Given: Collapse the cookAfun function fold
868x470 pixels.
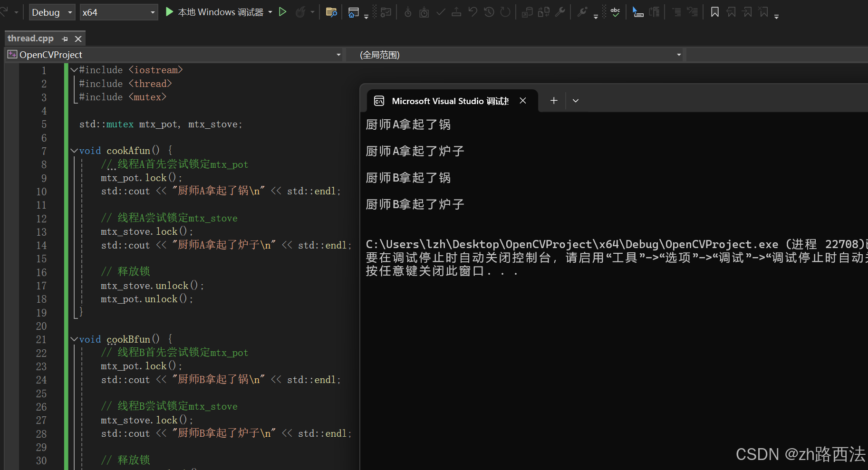Looking at the screenshot, I should tap(74, 151).
